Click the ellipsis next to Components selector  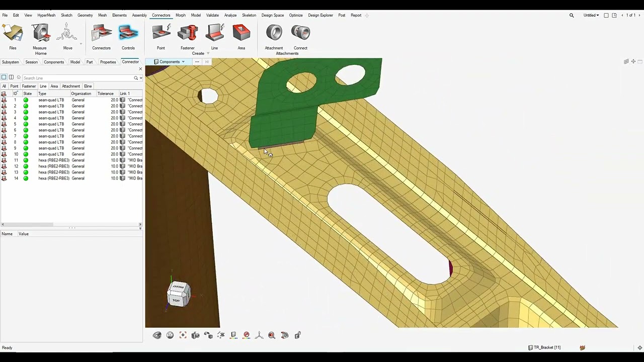(x=197, y=62)
